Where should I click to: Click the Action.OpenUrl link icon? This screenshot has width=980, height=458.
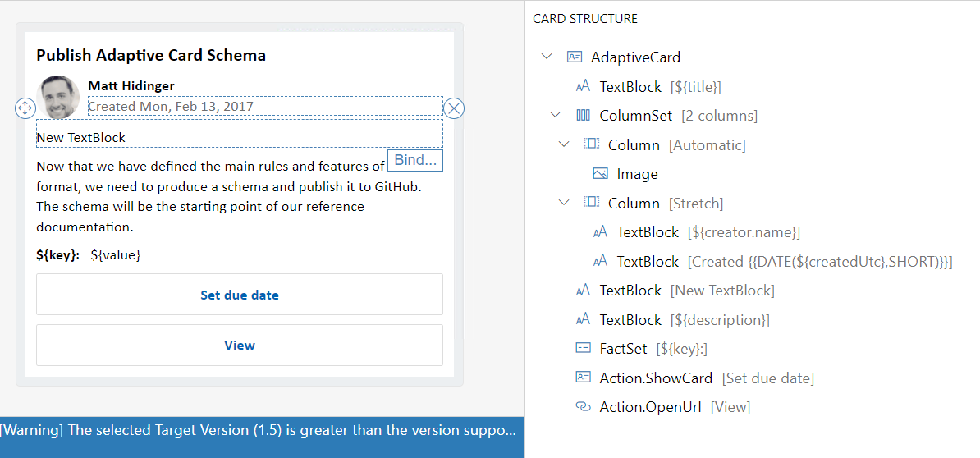point(583,407)
